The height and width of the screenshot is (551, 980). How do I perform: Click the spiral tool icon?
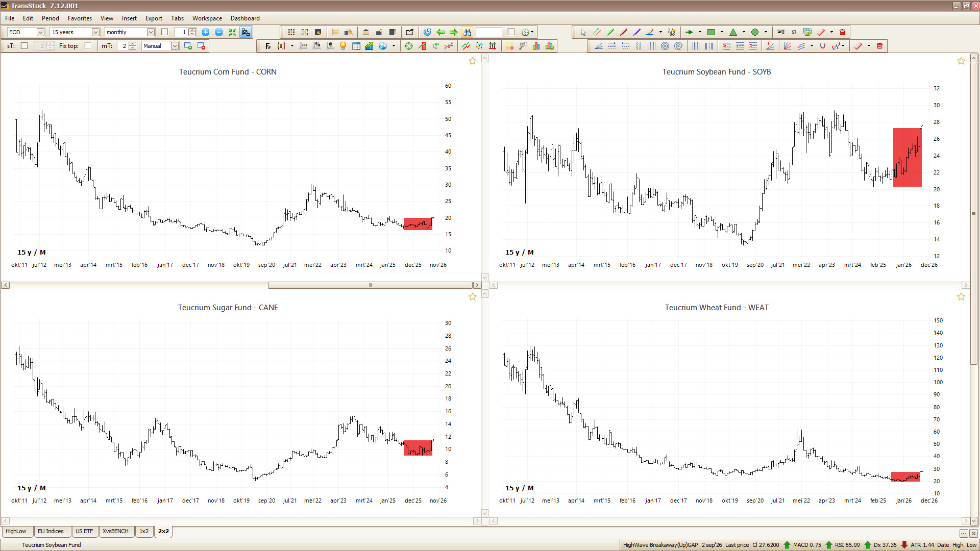pos(678,46)
